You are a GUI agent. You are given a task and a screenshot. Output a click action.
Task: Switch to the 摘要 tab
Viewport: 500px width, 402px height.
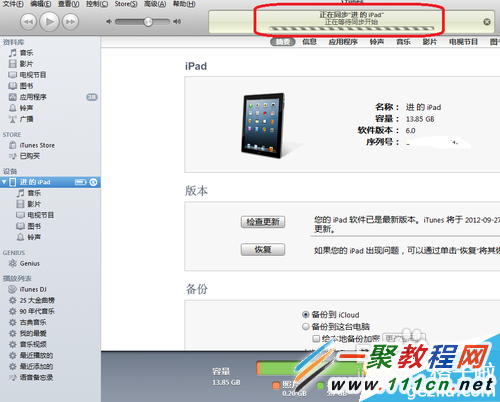point(283,42)
